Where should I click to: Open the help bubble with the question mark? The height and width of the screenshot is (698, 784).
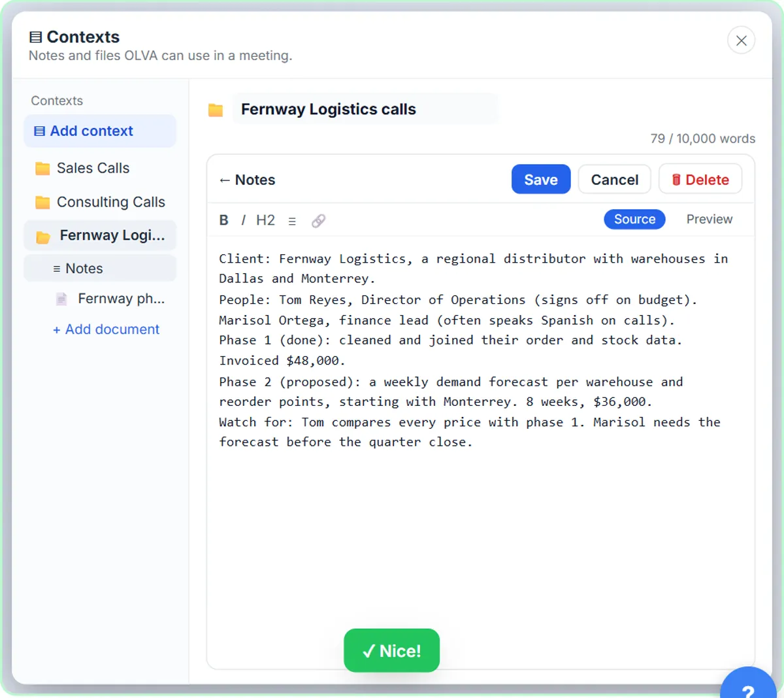tap(749, 685)
